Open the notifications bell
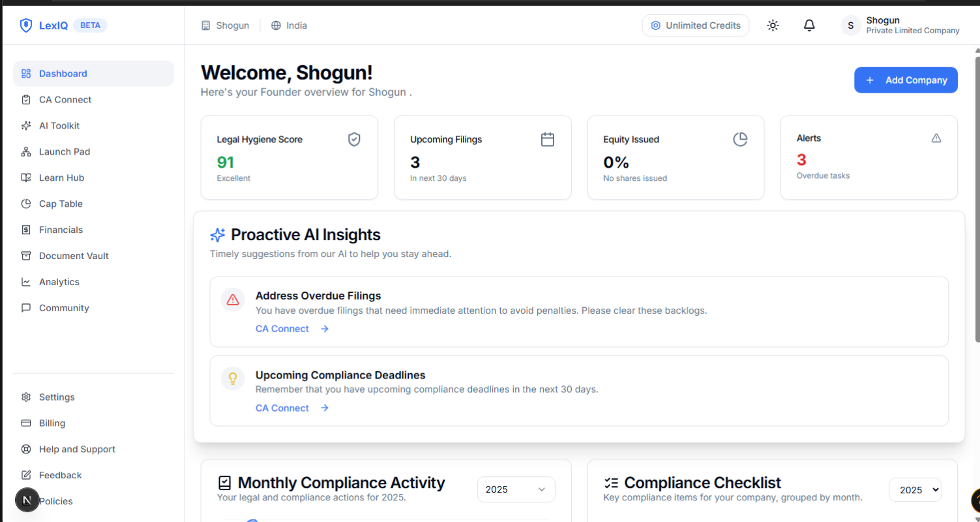The height and width of the screenshot is (522, 980). tap(809, 25)
